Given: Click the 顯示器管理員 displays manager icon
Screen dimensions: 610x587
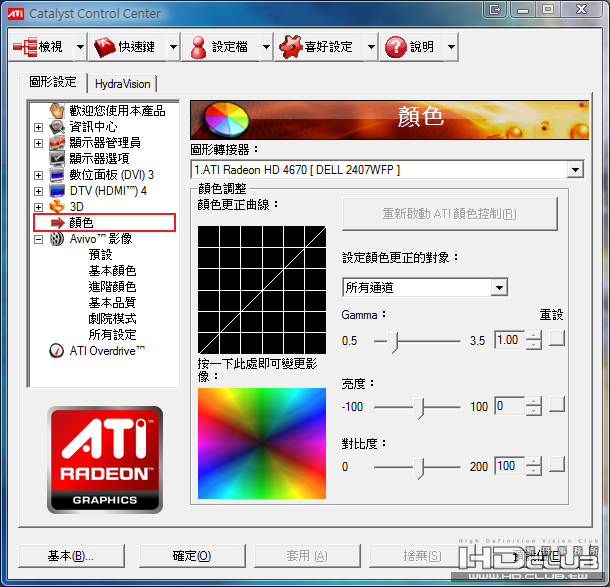Looking at the screenshot, I should click(x=57, y=143).
